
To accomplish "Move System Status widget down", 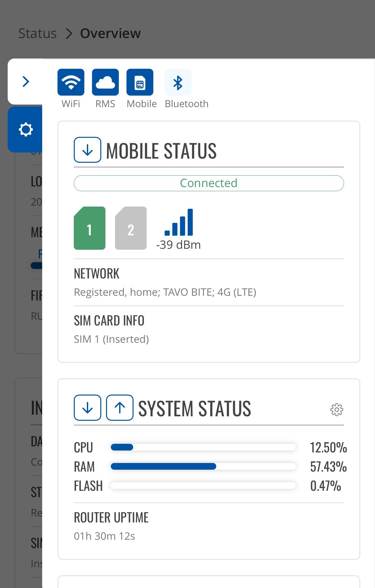I will pos(88,408).
